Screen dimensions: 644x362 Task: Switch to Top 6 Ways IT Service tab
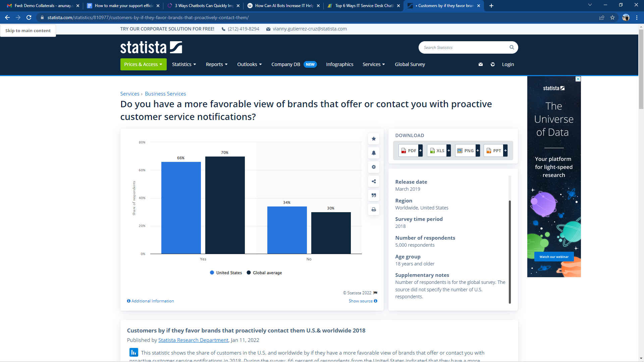click(x=363, y=6)
